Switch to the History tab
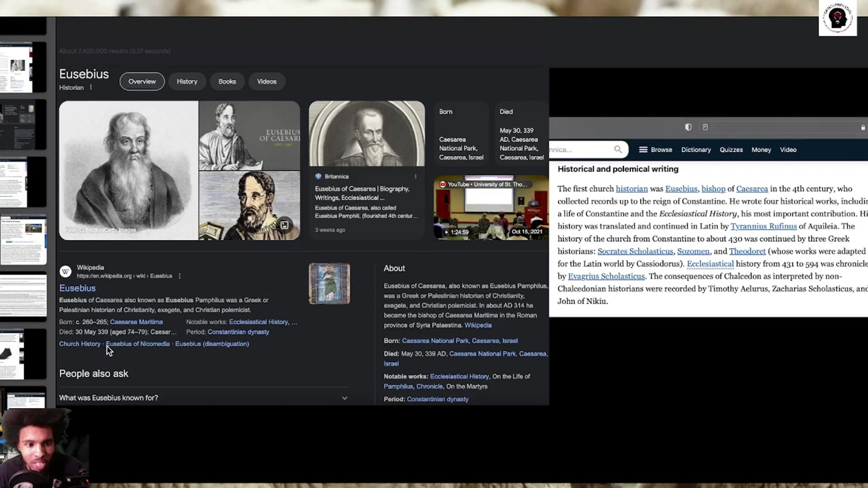 [187, 81]
